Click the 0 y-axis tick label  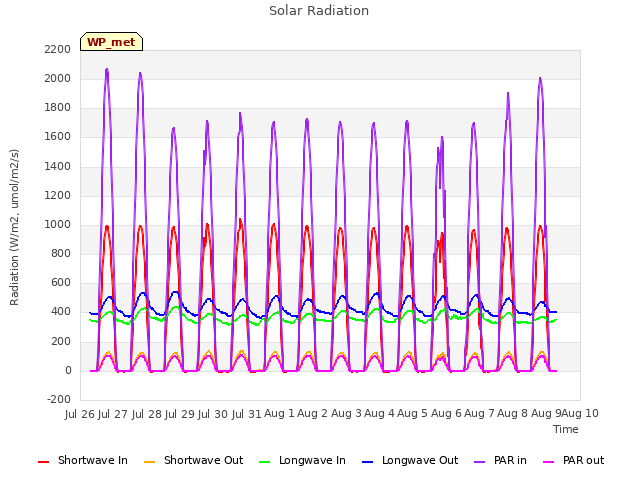[68, 371]
